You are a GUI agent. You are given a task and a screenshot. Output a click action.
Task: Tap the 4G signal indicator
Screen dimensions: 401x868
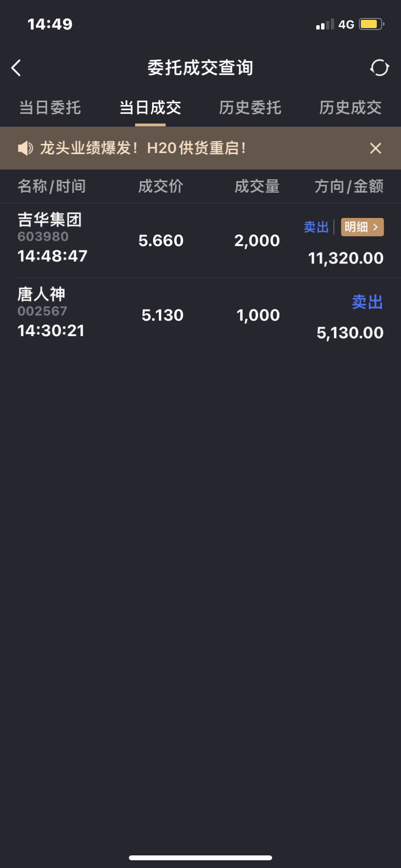point(346,24)
